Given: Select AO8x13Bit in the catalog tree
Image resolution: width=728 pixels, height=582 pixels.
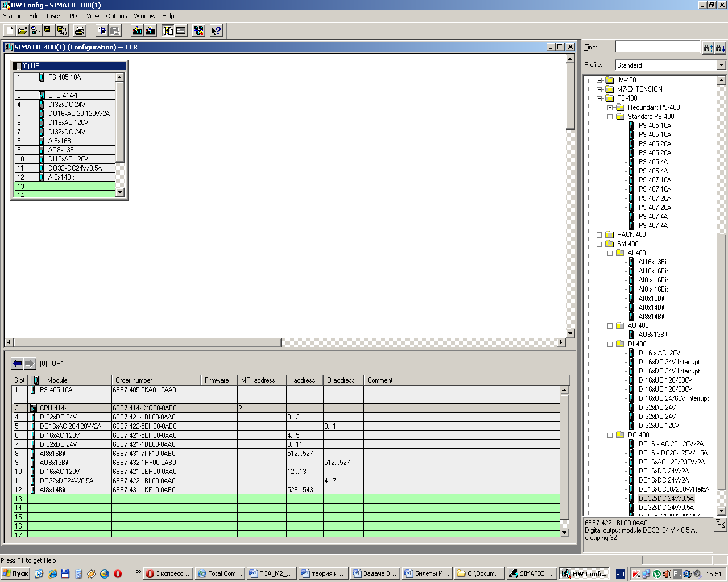Looking at the screenshot, I should point(653,335).
